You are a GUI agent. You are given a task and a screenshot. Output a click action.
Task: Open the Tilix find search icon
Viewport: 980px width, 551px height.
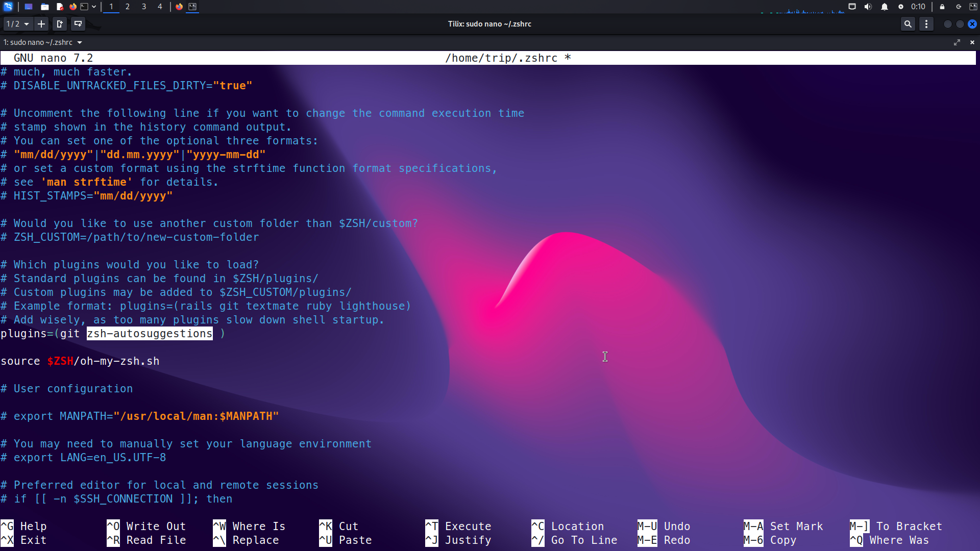click(908, 24)
